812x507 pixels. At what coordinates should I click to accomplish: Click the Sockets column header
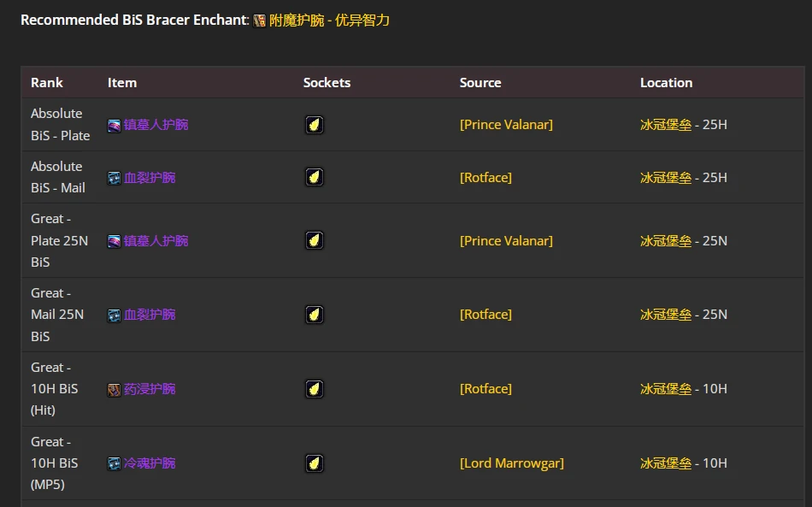coord(327,83)
